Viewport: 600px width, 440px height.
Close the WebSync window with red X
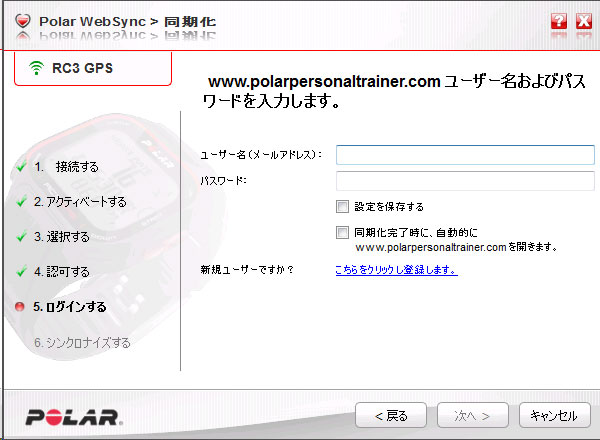584,21
